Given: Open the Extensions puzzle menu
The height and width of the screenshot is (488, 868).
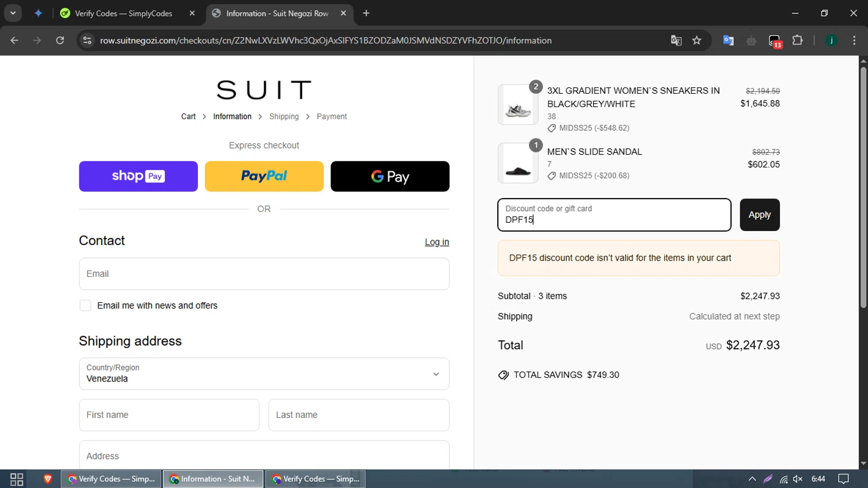Looking at the screenshot, I should [797, 41].
